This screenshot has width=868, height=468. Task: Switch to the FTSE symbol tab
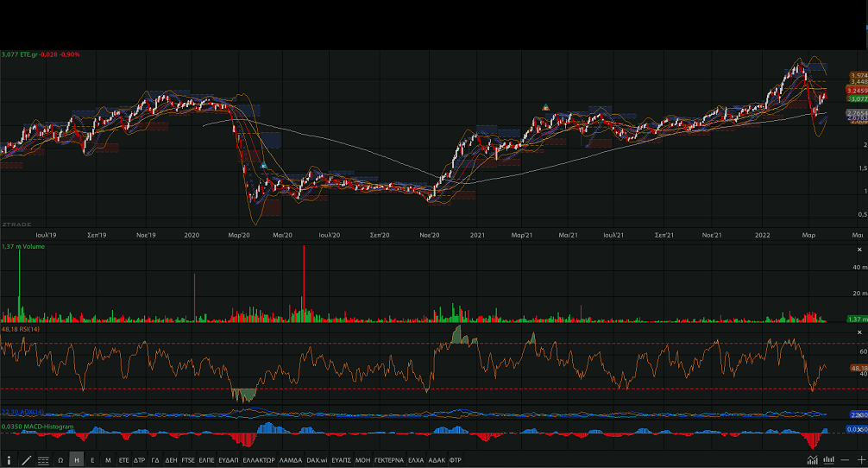186,460
